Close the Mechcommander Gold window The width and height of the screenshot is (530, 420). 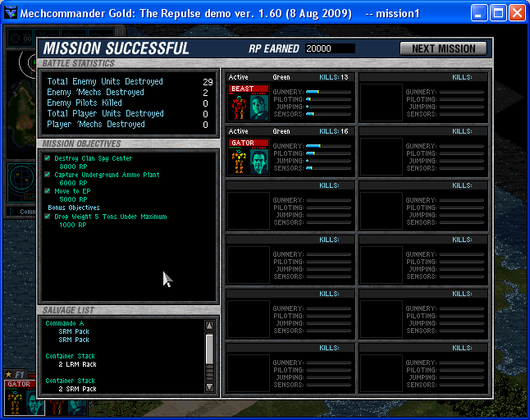518,13
